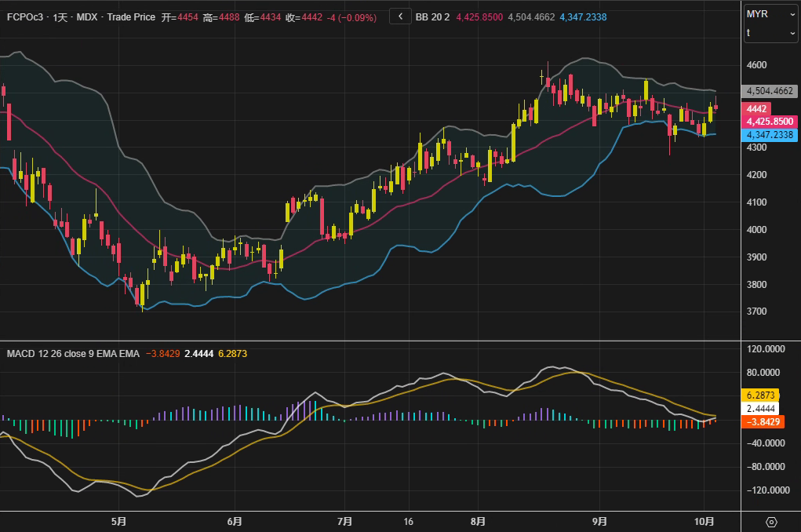Screen dimensions: 801x532
Task: Click the yellow 6.2873 signal axis tag
Action: tap(759, 395)
